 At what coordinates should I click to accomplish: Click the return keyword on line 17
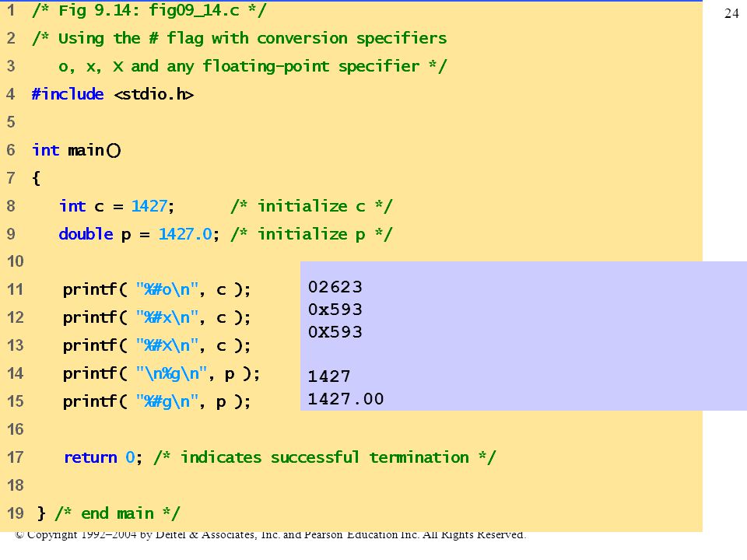coord(90,457)
